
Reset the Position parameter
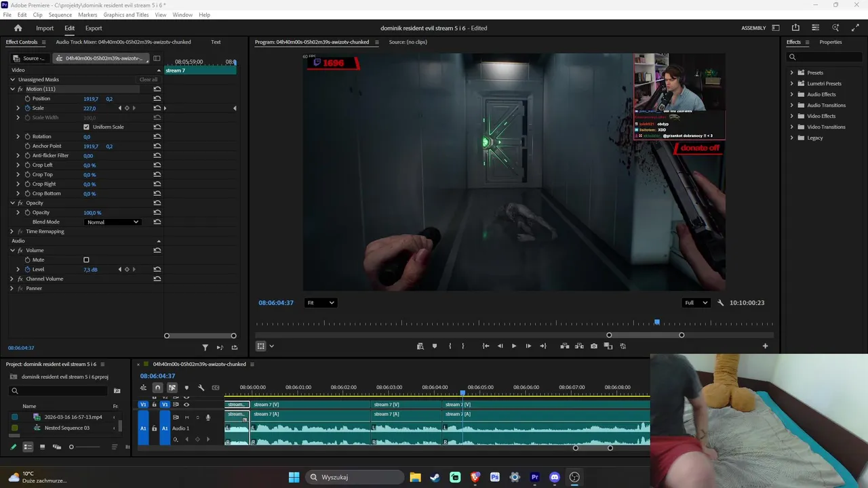(x=157, y=99)
